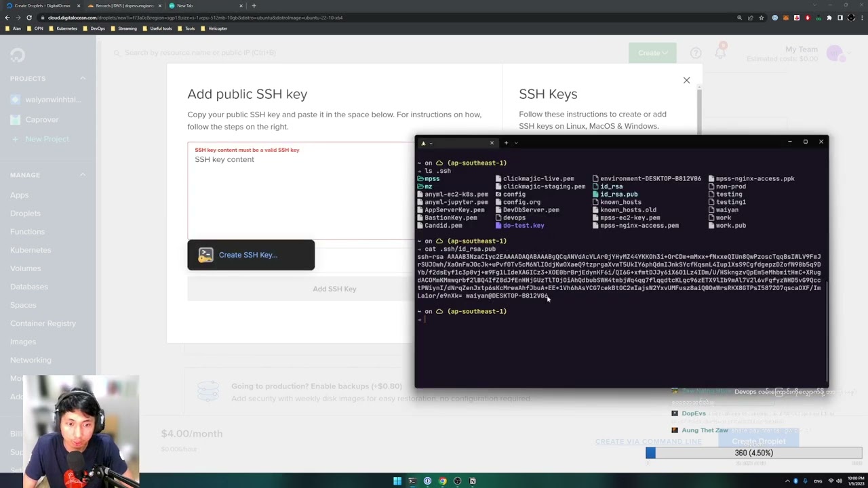Collapse the MANAGE sidebar section
Viewport: 868px width, 488px height.
[x=83, y=175]
